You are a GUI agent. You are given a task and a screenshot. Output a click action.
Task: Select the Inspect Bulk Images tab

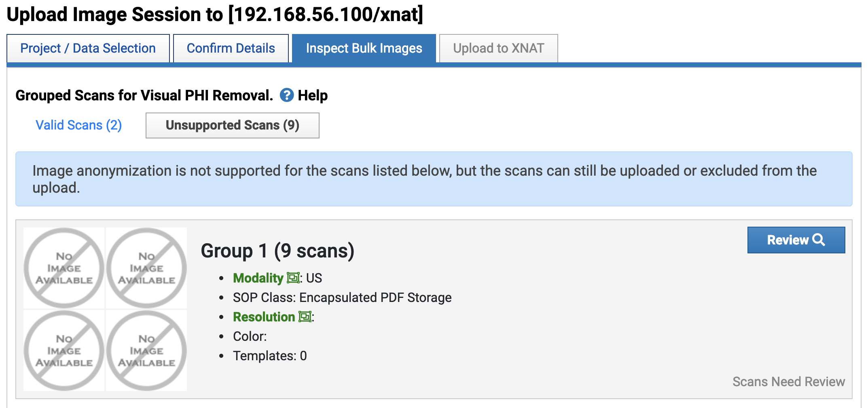click(x=364, y=48)
